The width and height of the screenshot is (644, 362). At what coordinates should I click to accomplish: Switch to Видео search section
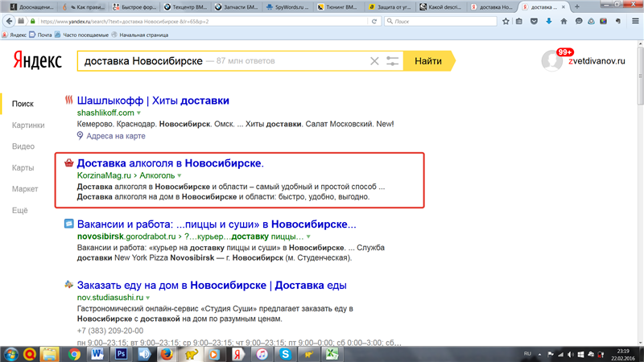click(23, 146)
